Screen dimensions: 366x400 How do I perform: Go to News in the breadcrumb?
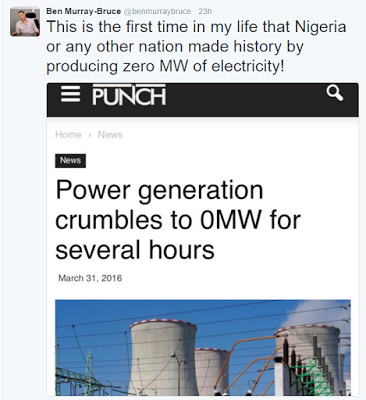pos(110,135)
